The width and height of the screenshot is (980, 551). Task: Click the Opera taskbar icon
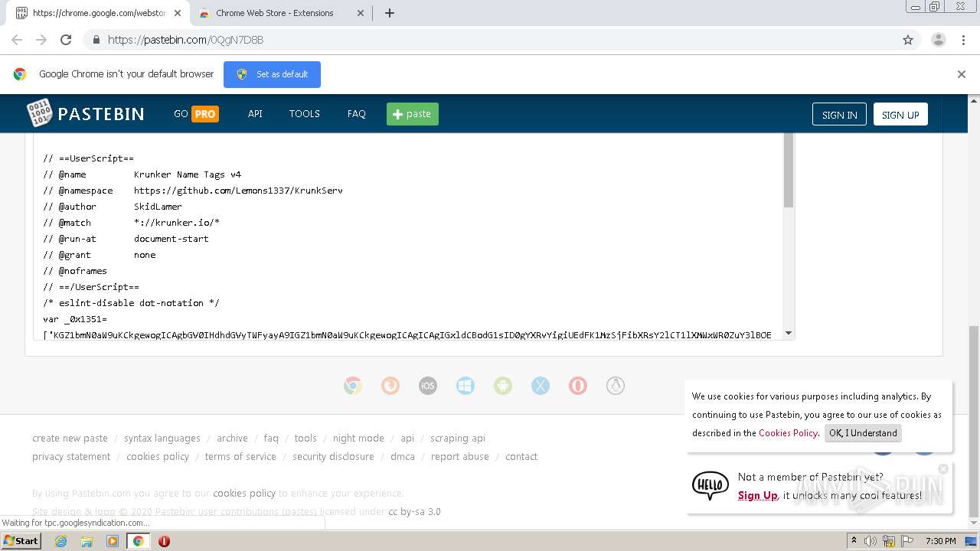[164, 541]
